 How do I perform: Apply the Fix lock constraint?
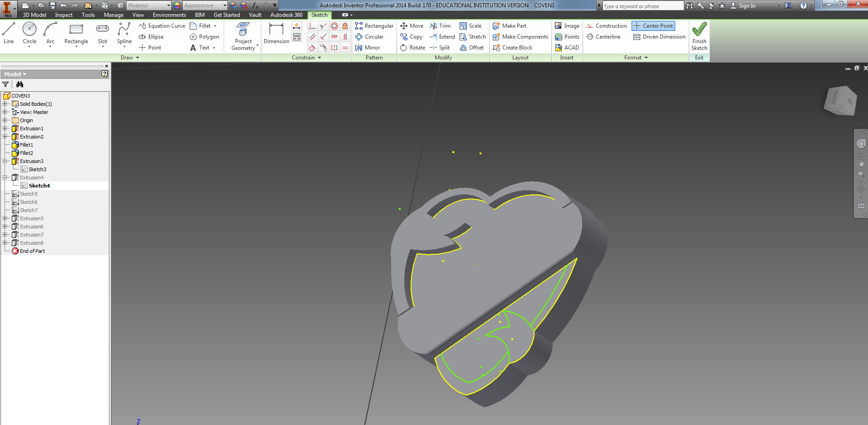pos(345,26)
